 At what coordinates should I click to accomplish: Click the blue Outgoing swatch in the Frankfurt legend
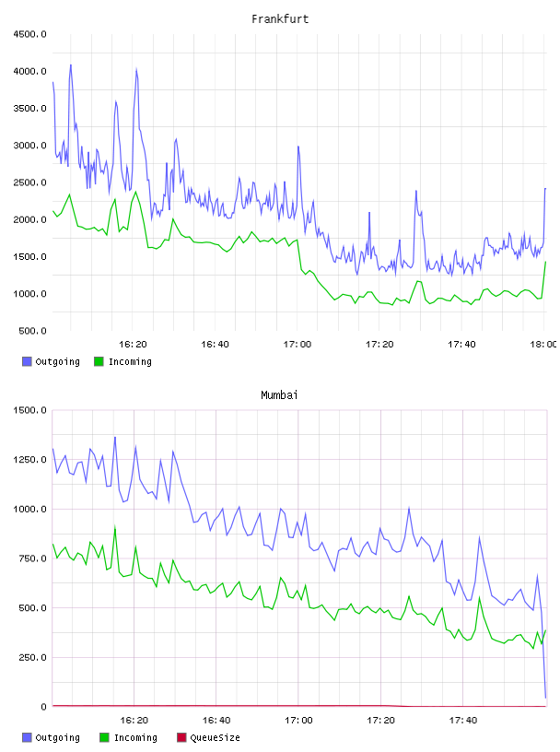pos(27,361)
